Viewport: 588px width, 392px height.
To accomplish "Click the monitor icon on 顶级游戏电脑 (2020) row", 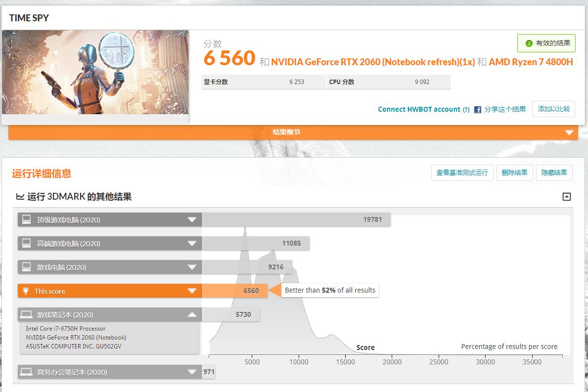I will tap(26, 219).
